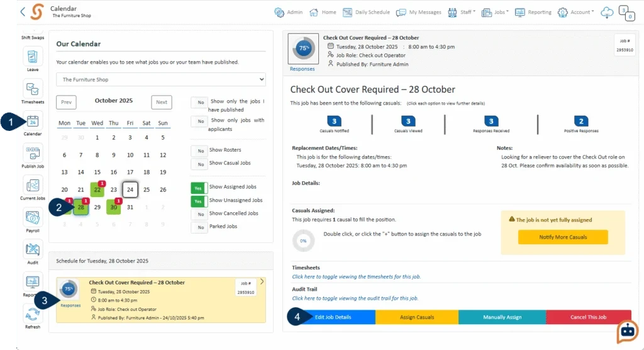Click the 75% progress circle in schedule card

point(69,289)
